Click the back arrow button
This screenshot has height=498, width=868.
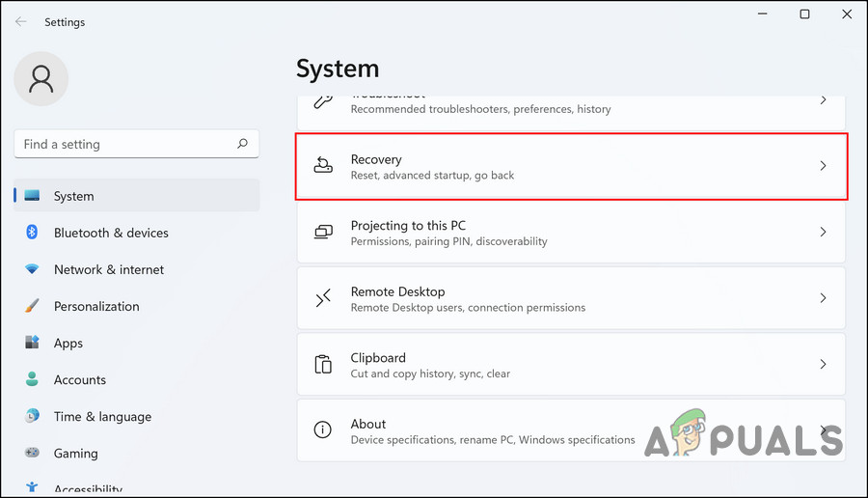21,21
